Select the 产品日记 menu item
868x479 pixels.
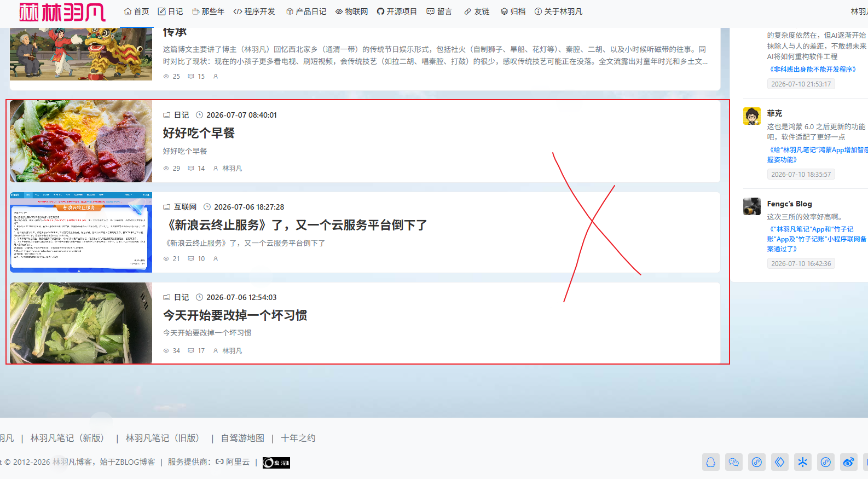coord(306,11)
